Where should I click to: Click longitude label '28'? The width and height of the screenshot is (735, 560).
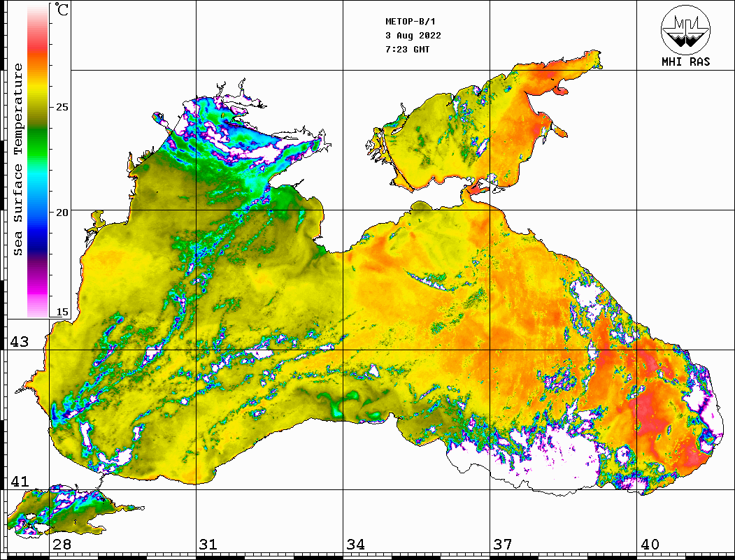point(62,545)
